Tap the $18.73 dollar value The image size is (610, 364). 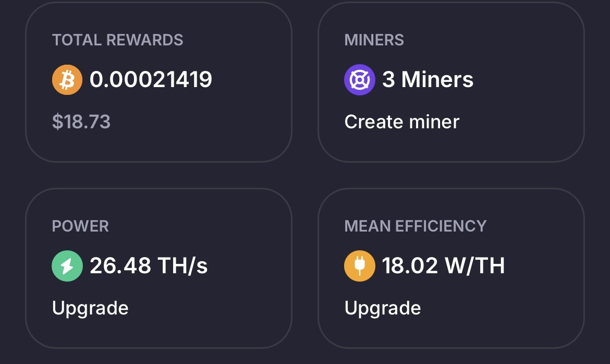[81, 122]
